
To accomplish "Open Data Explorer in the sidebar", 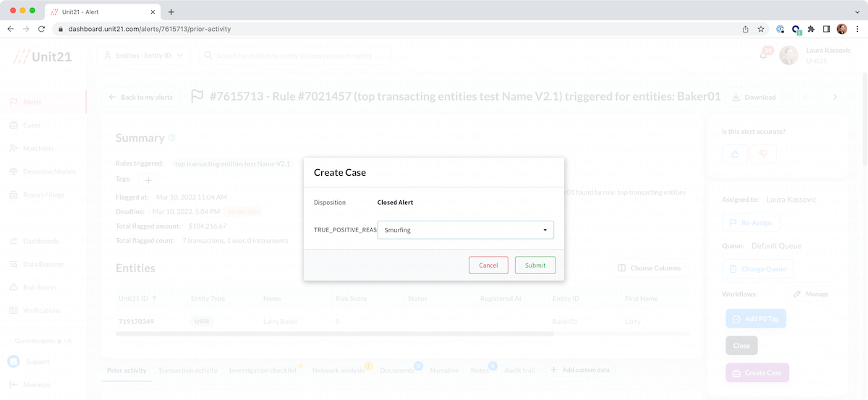I will point(37,264).
